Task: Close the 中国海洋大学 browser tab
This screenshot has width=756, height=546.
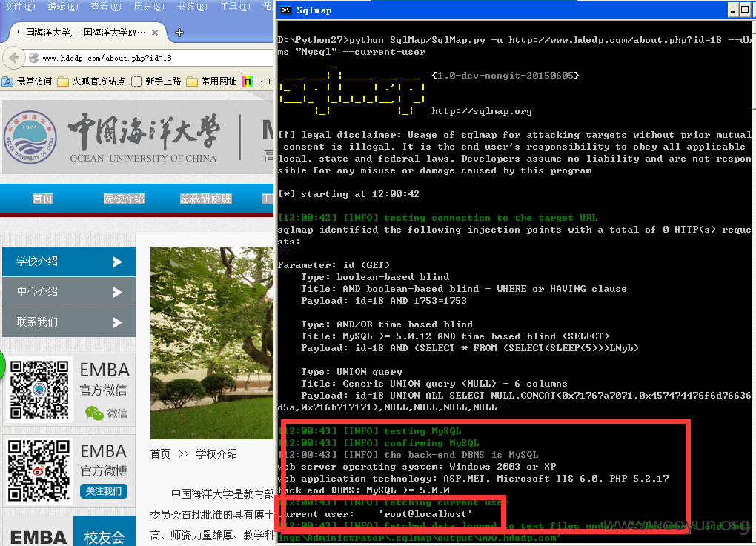Action: click(x=155, y=33)
